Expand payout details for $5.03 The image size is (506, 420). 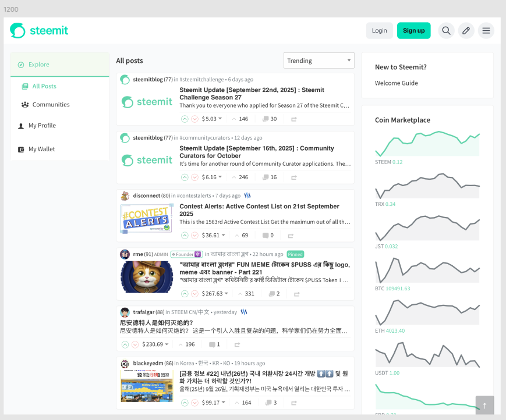point(220,119)
